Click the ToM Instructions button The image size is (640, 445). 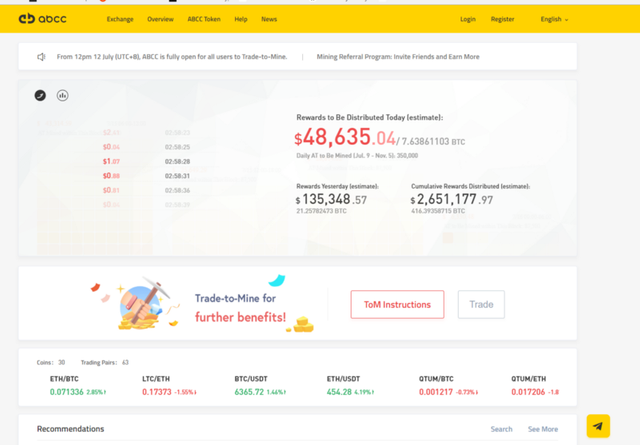coord(397,305)
